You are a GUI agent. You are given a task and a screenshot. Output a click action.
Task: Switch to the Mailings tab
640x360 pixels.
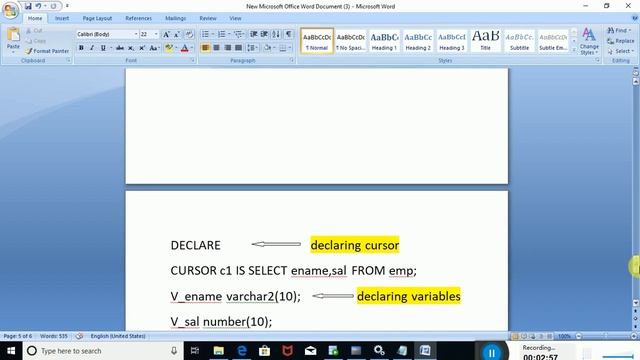176,18
